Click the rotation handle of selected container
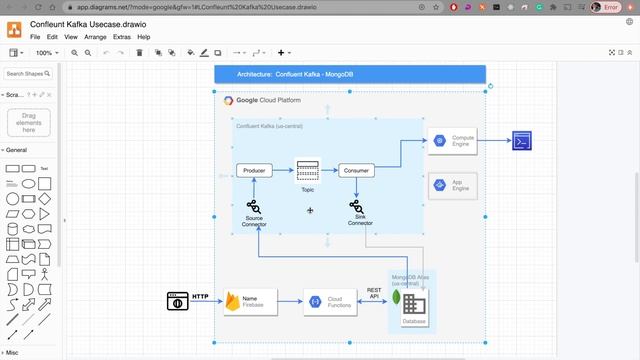The height and width of the screenshot is (360, 640). coord(490,86)
